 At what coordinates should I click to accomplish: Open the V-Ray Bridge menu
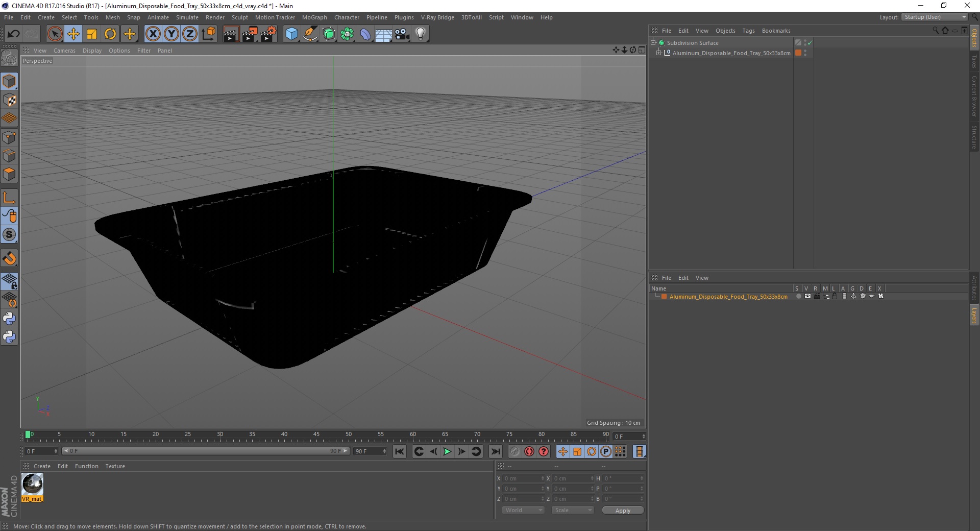[x=437, y=17]
